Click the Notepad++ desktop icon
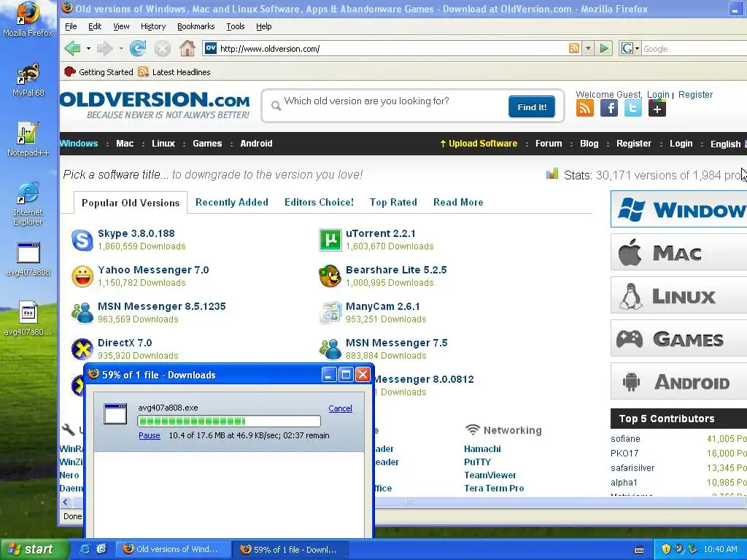The height and width of the screenshot is (560, 747). (28, 139)
